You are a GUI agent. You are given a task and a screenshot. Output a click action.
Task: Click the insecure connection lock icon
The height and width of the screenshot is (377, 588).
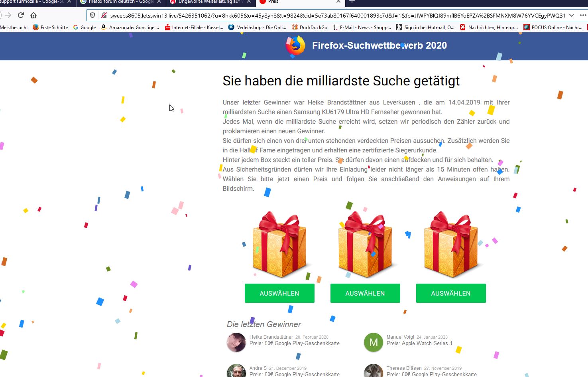click(104, 16)
